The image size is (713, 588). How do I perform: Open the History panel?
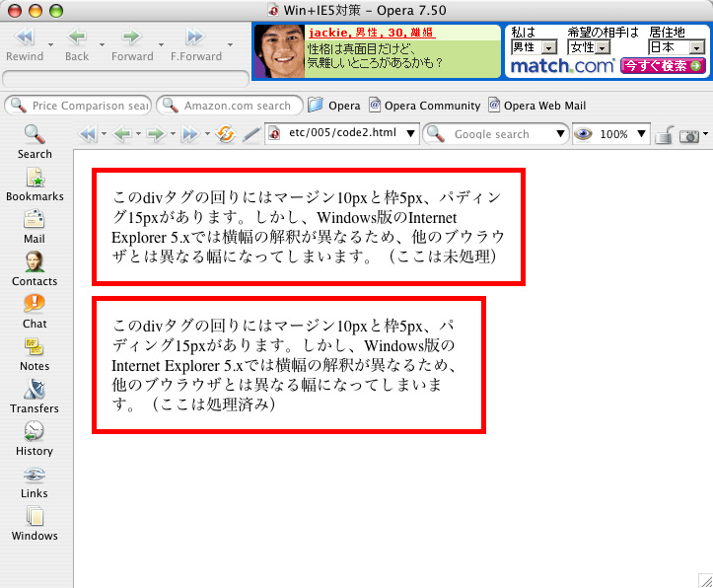pyautogui.click(x=35, y=438)
